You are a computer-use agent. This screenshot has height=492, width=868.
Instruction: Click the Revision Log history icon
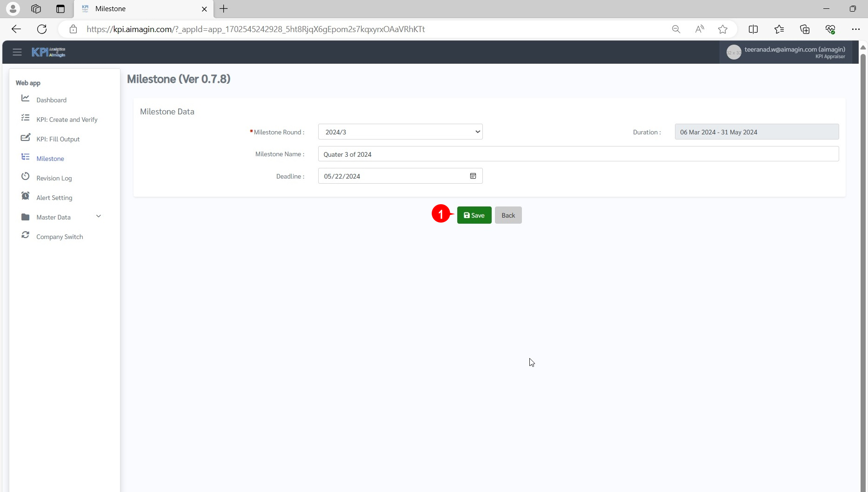(x=26, y=177)
